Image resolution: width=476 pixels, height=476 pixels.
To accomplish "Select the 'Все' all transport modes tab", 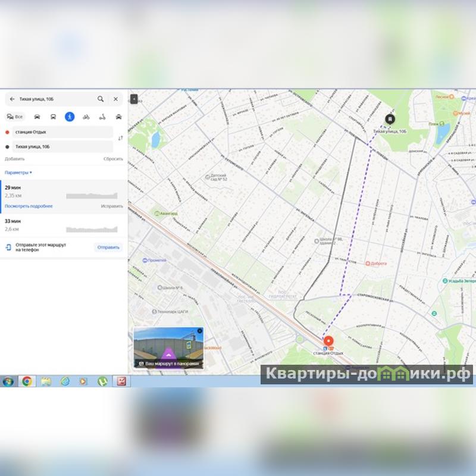I will point(15,117).
